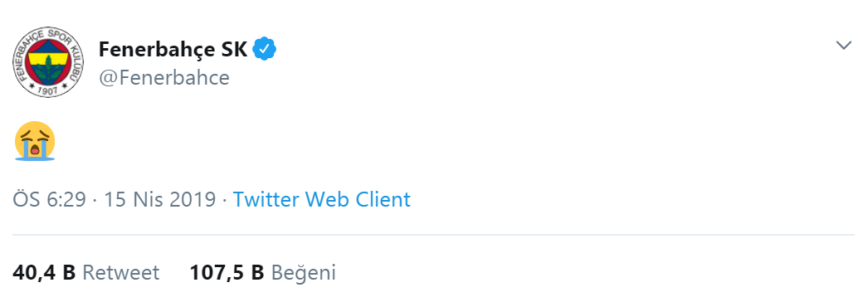
Task: Open the @Fenerbahce handle profile
Action: coord(163,78)
